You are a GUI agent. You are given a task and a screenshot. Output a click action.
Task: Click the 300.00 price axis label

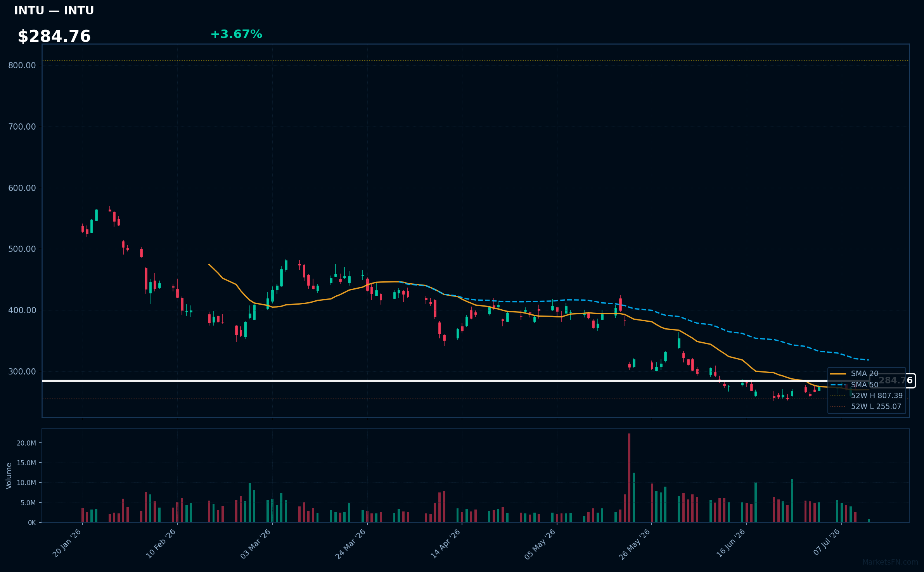pyautogui.click(x=22, y=371)
